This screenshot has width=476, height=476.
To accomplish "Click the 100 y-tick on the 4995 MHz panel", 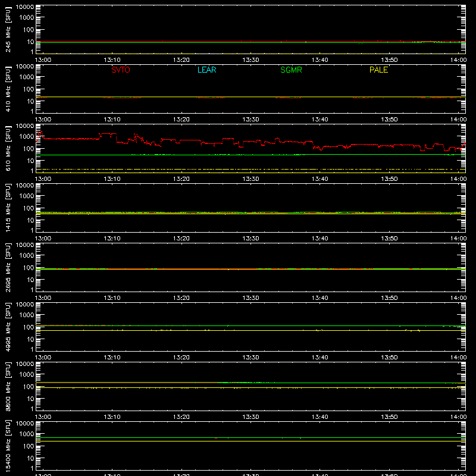I will (x=29, y=327).
